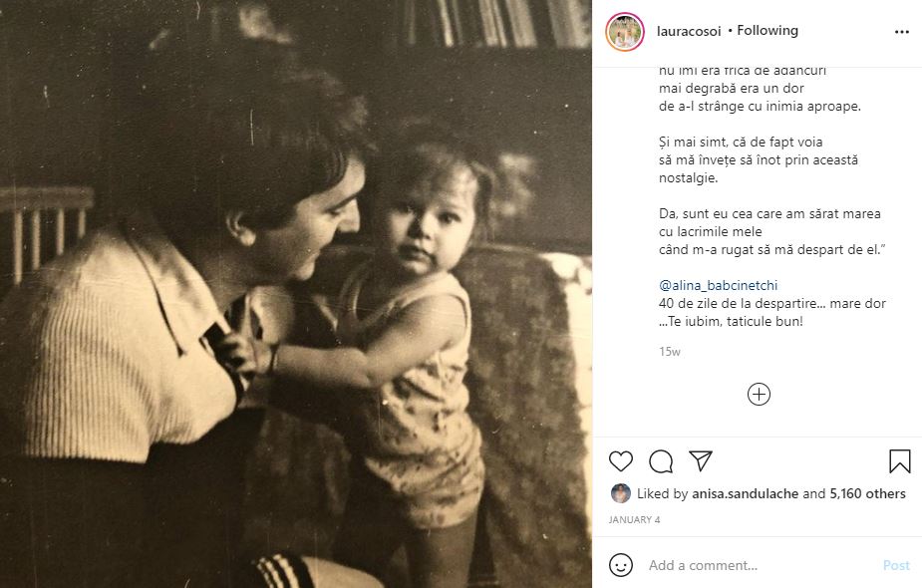This screenshot has width=922, height=588.
Task: Open comments via speech bubble icon
Action: (661, 461)
